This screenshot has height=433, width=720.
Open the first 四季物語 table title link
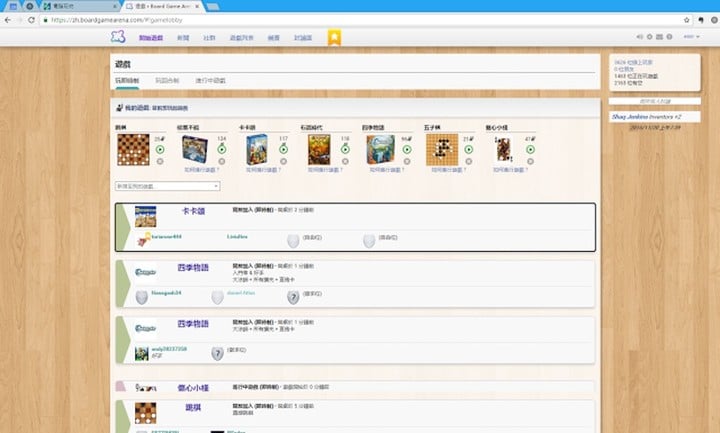(x=193, y=267)
